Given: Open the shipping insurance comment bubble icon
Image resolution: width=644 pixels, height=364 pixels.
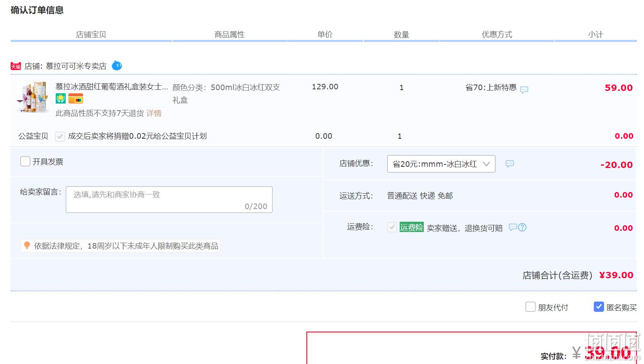Looking at the screenshot, I should tap(513, 227).
